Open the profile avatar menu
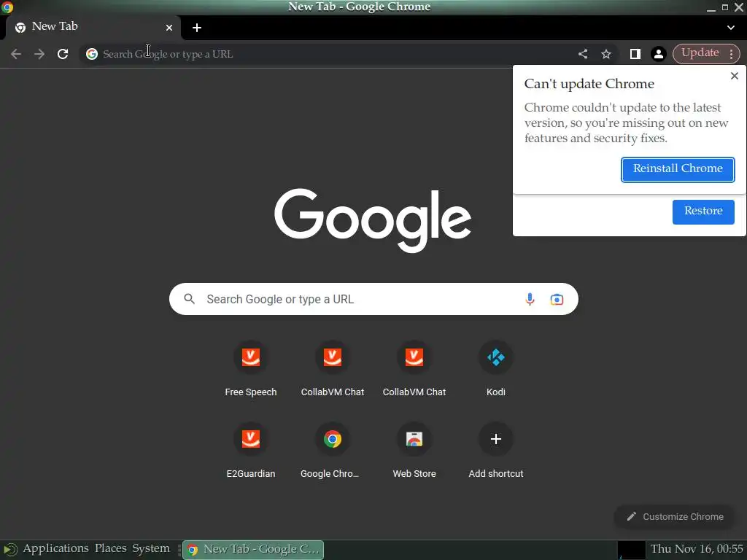The height and width of the screenshot is (560, 747). point(659,54)
